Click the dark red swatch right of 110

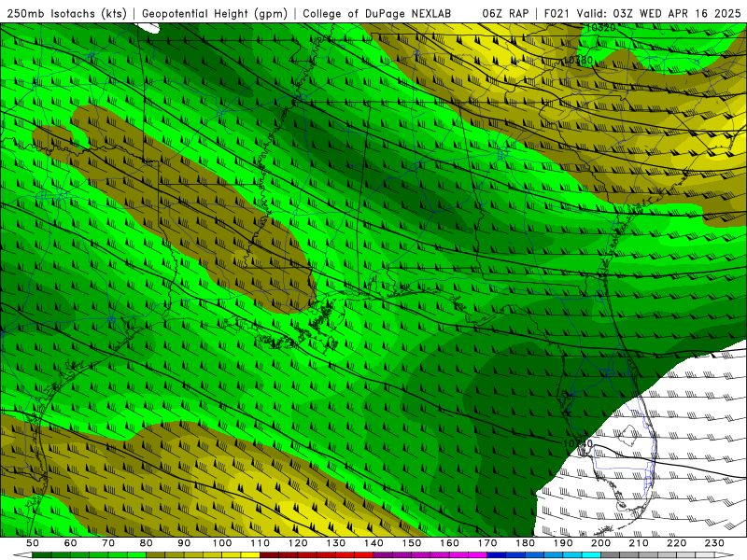click(x=269, y=555)
